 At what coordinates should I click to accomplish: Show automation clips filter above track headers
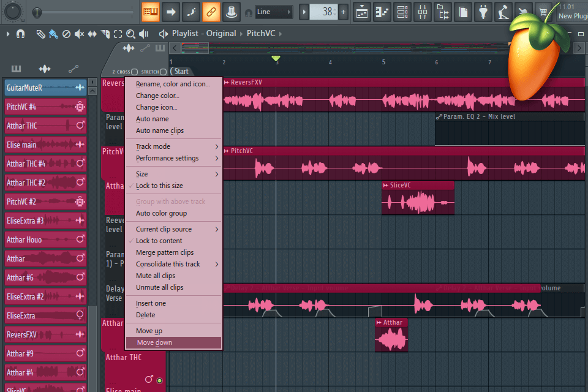(x=145, y=48)
